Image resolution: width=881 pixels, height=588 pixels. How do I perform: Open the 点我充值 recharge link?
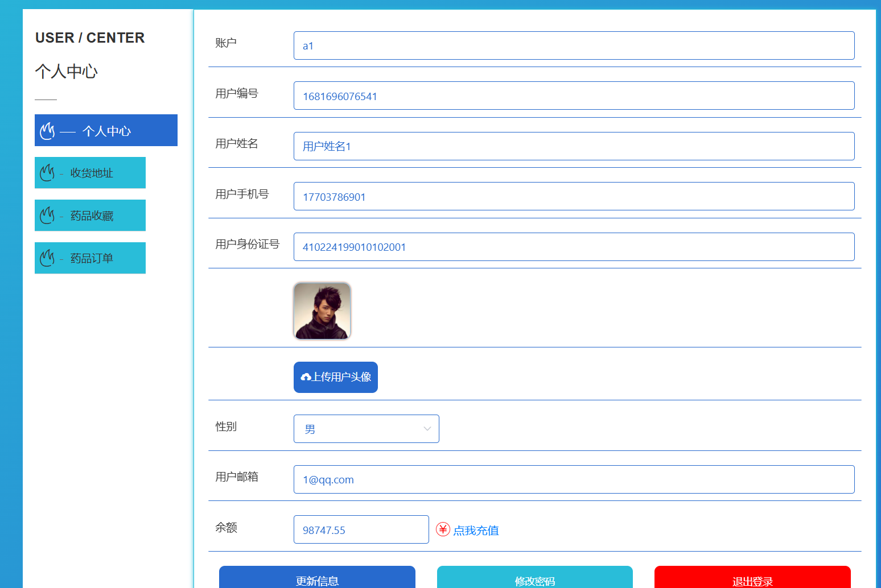click(x=476, y=530)
